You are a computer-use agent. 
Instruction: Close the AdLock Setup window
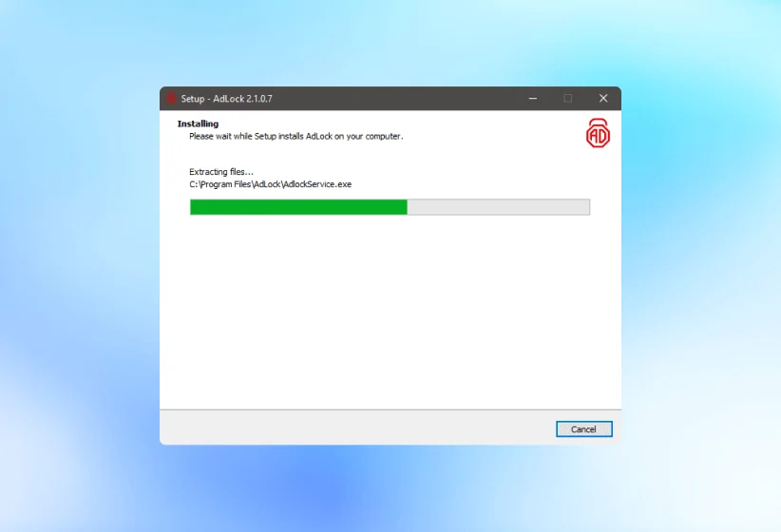[x=603, y=98]
